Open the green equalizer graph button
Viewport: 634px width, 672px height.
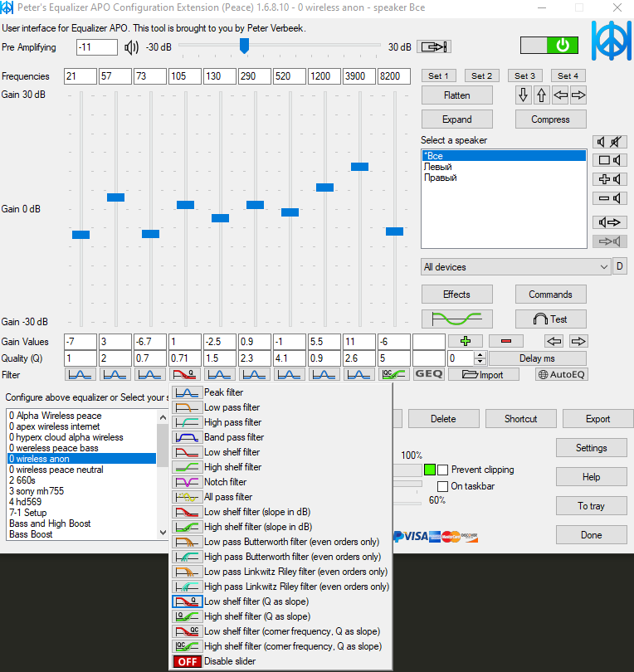(457, 319)
